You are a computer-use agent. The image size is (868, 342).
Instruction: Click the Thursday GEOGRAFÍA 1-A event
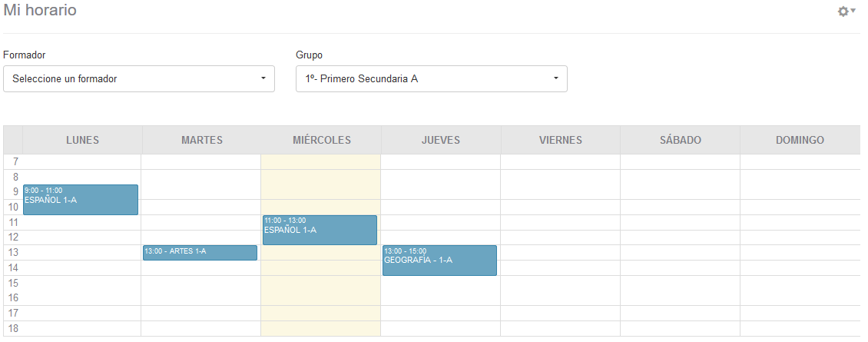(439, 260)
